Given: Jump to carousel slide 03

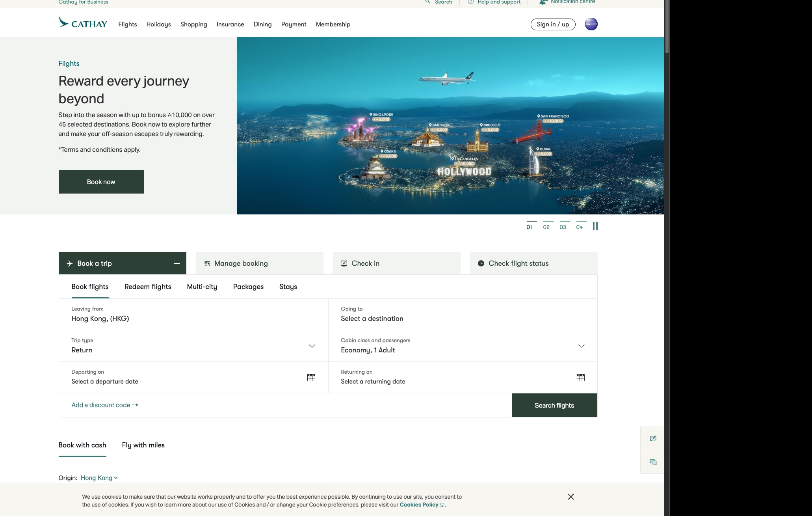Looking at the screenshot, I should click(x=563, y=226).
